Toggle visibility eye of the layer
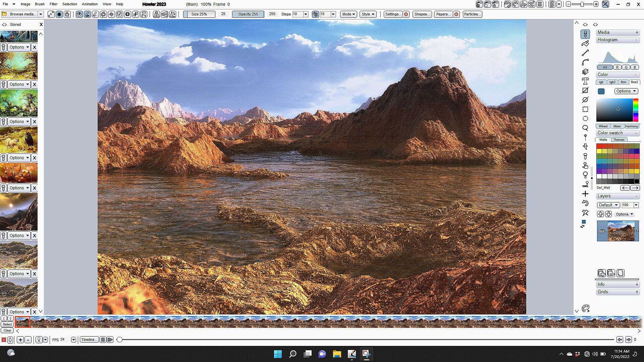Image resolution: width=644 pixels, height=362 pixels. [x=602, y=231]
